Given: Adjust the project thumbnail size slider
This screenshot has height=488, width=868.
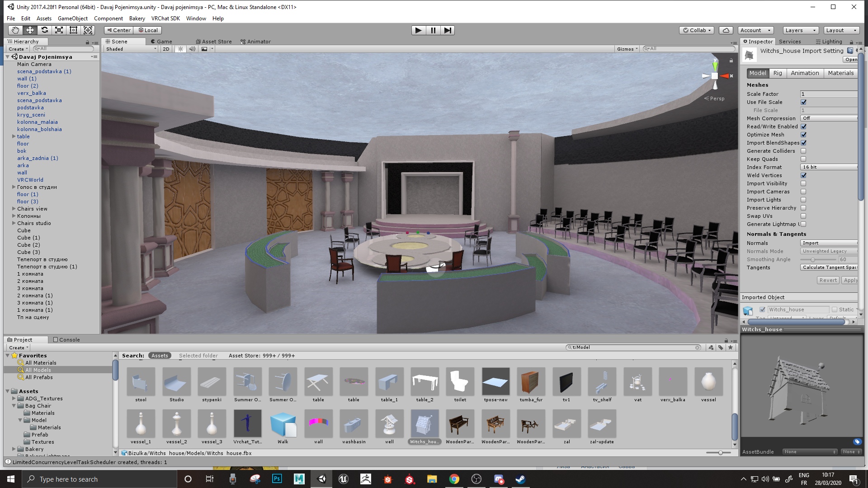Looking at the screenshot, I should (720, 453).
